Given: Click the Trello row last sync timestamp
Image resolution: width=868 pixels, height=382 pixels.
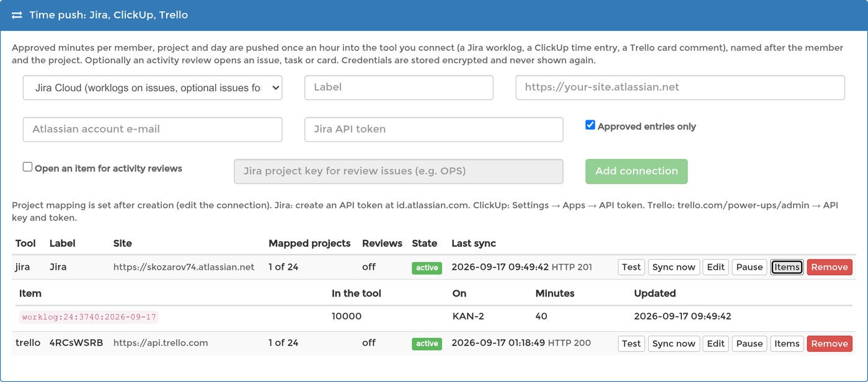Looking at the screenshot, I should [x=498, y=343].
